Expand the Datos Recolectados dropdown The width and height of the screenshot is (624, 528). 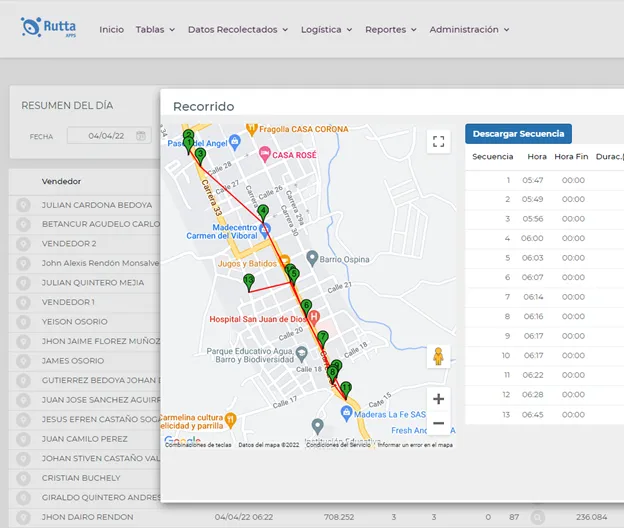(x=238, y=29)
